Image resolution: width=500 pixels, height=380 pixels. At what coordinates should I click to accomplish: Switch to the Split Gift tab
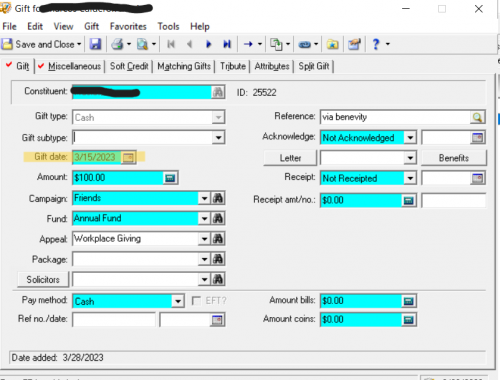[314, 66]
